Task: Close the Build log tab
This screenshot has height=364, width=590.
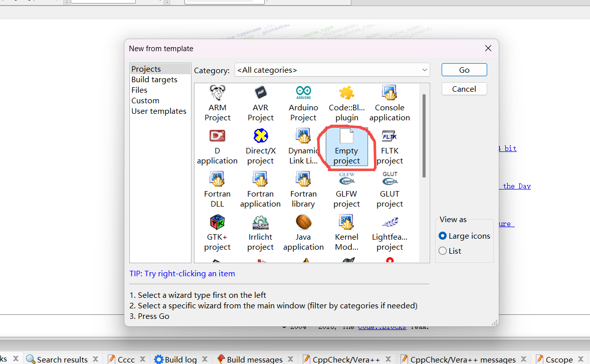Action: click(x=205, y=359)
